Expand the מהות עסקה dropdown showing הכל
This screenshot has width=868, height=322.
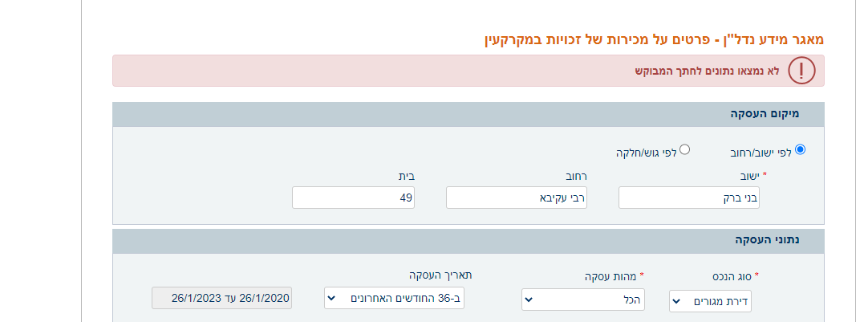pyautogui.click(x=582, y=300)
